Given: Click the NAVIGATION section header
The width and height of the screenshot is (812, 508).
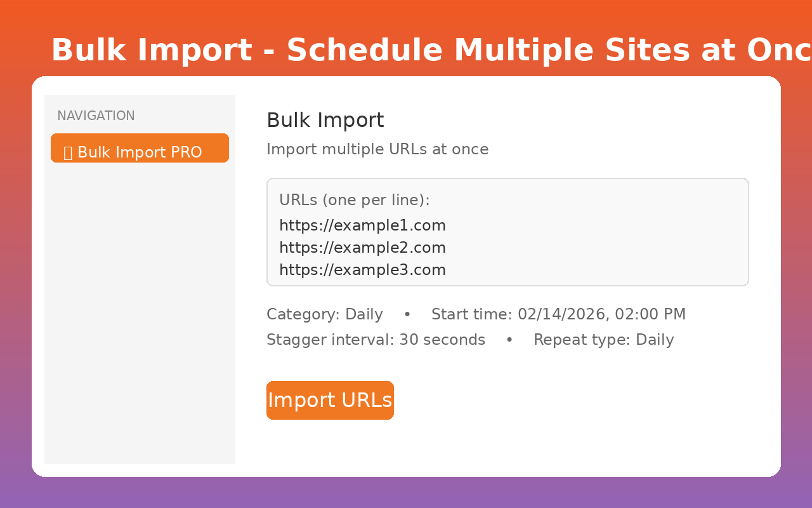Looking at the screenshot, I should (x=96, y=116).
